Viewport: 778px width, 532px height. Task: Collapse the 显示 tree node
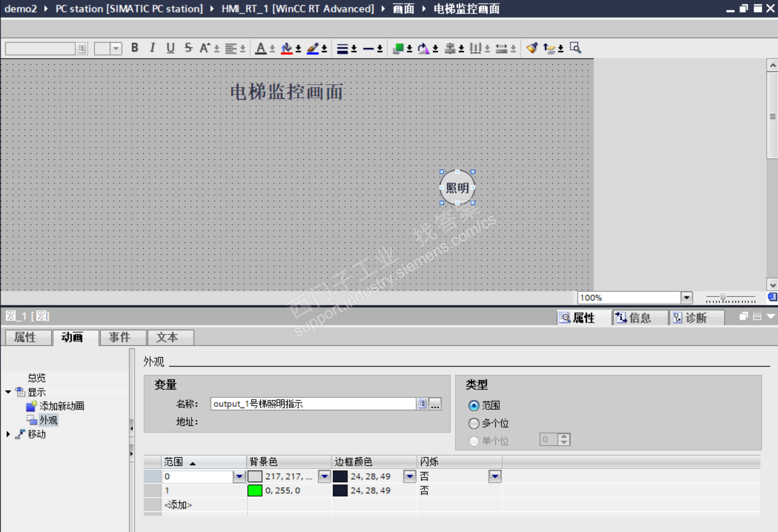(8, 392)
